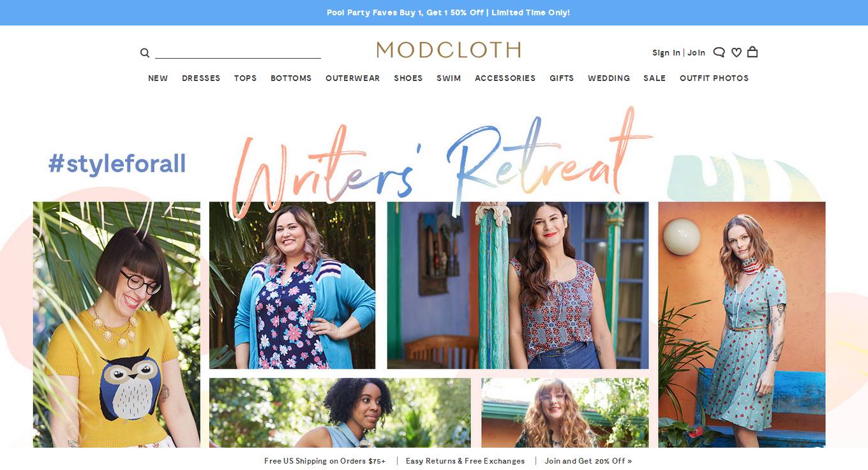Open the Dresses menu
This screenshot has width=868, height=470.
201,78
